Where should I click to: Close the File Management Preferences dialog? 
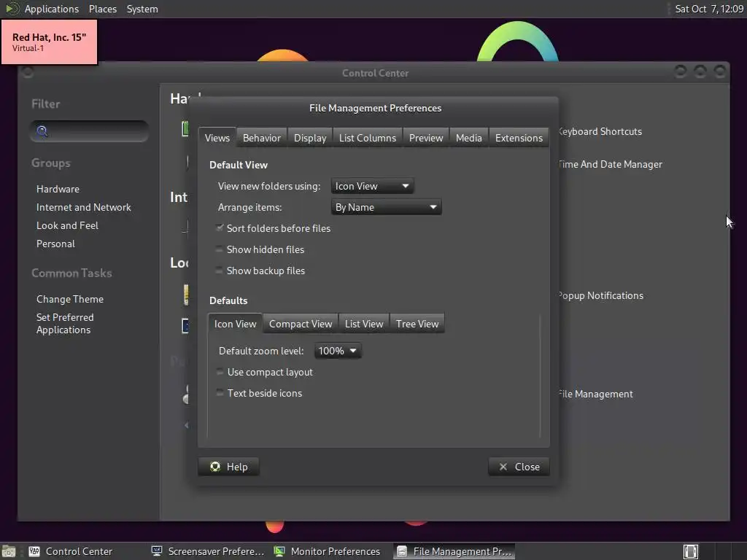point(519,467)
